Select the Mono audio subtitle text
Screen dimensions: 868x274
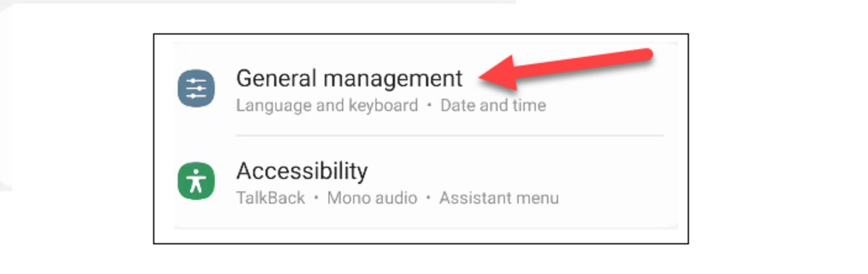[x=372, y=198]
